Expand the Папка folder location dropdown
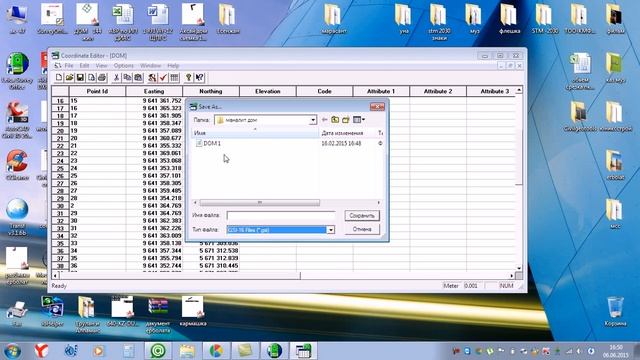Image resolution: width=640 pixels, height=360 pixels. point(313,120)
